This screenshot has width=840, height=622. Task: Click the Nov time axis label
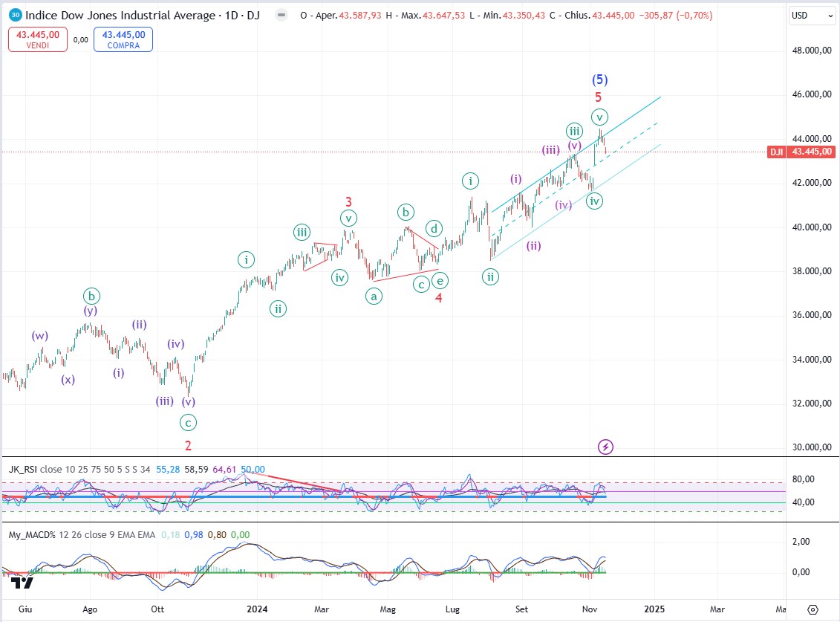click(x=590, y=609)
